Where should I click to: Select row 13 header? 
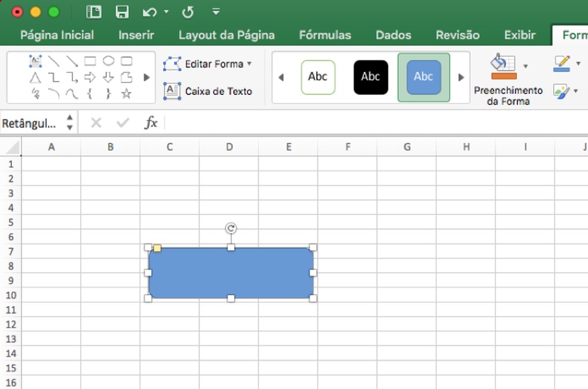11,339
